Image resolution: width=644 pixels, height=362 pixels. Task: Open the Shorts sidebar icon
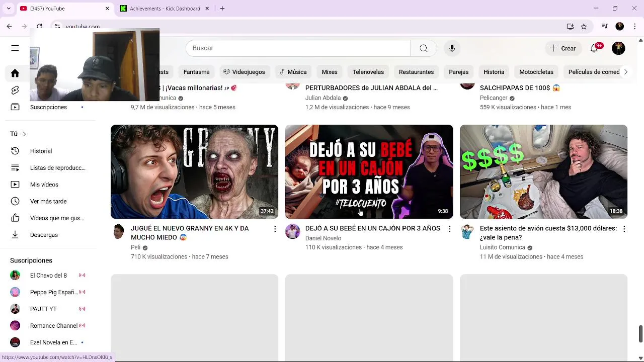pyautogui.click(x=15, y=90)
